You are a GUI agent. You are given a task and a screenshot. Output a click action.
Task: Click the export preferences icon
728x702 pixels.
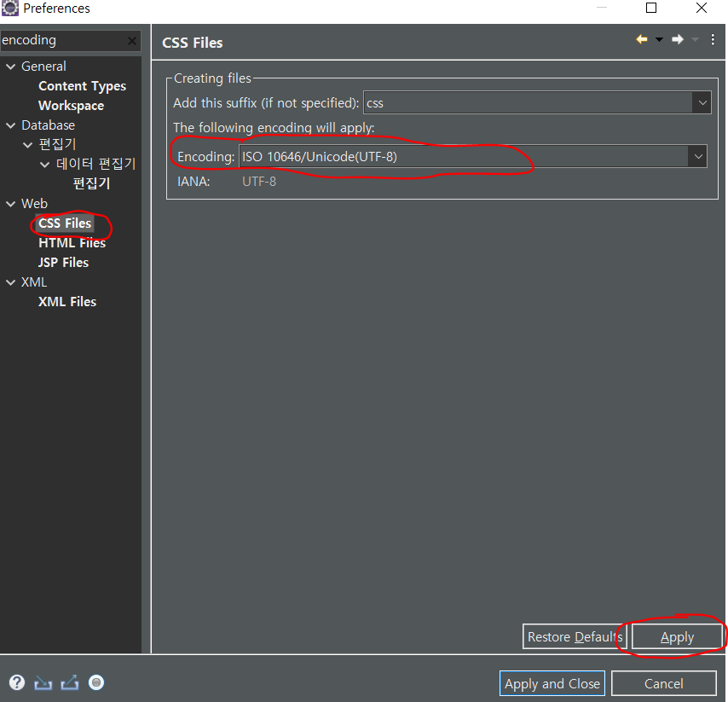[x=70, y=682]
